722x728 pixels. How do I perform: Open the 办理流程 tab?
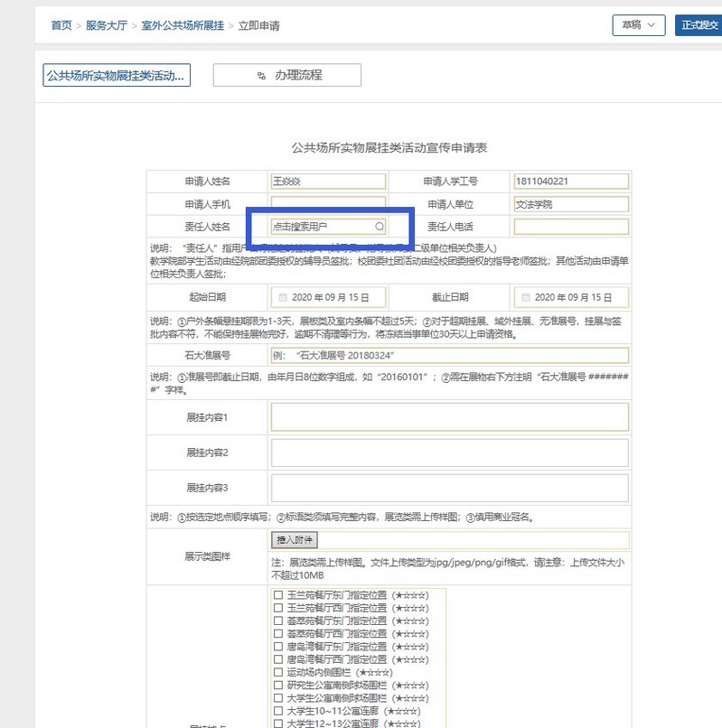[286, 75]
